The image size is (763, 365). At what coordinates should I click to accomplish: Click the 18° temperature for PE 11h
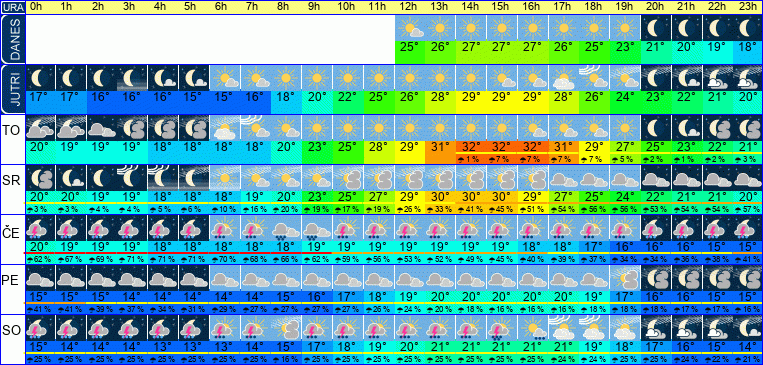pos(379,296)
